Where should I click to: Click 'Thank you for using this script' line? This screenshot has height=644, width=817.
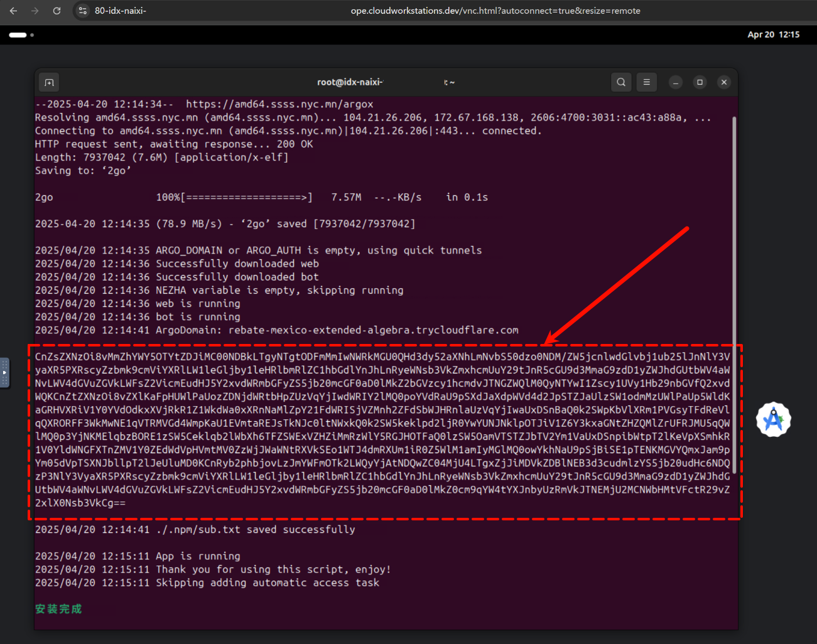click(x=213, y=569)
